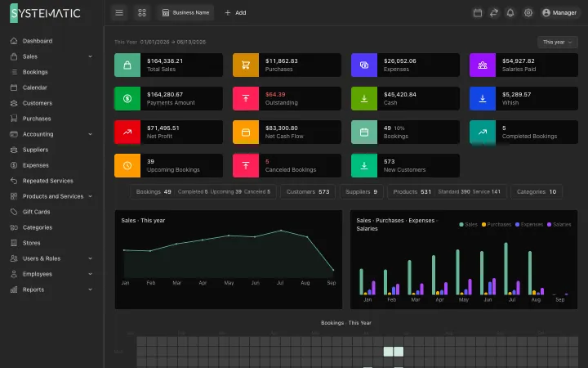Click the Stores building icon in sidebar

14,243
